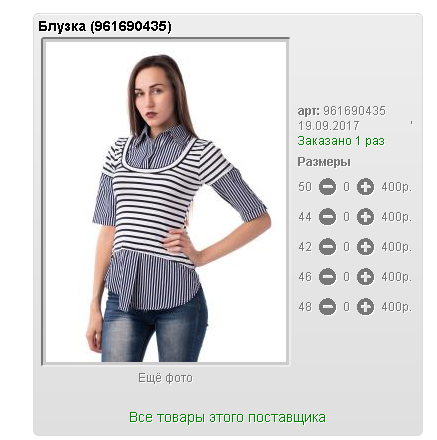The height and width of the screenshot is (440, 437).
Task: Click minus icon for size 48
Action: pos(327,307)
